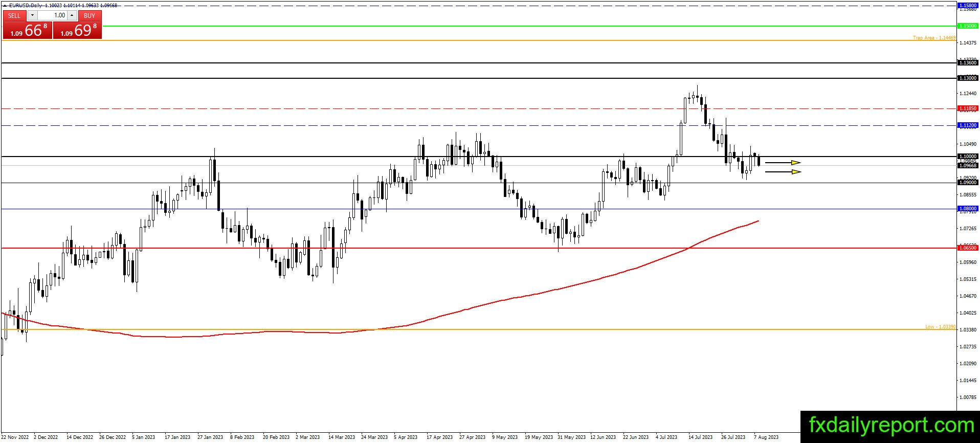Viewport: 980px width, 443px height.
Task: Click the SELL button
Action: (14, 16)
